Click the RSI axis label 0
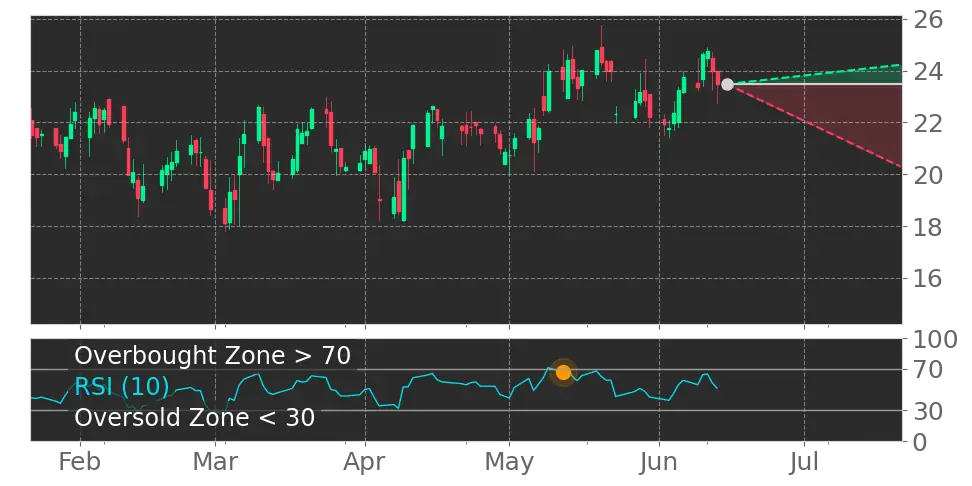 tap(919, 442)
